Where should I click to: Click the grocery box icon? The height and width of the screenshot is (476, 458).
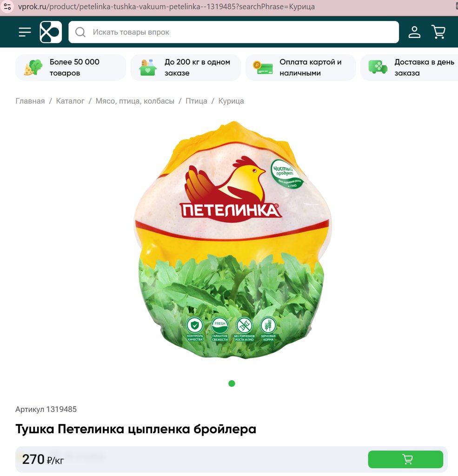coord(148,67)
